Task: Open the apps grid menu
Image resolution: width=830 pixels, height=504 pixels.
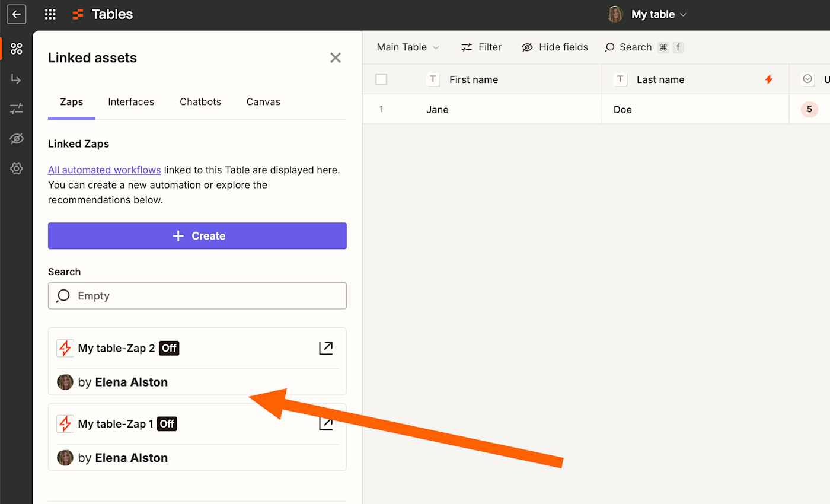Action: click(50, 14)
